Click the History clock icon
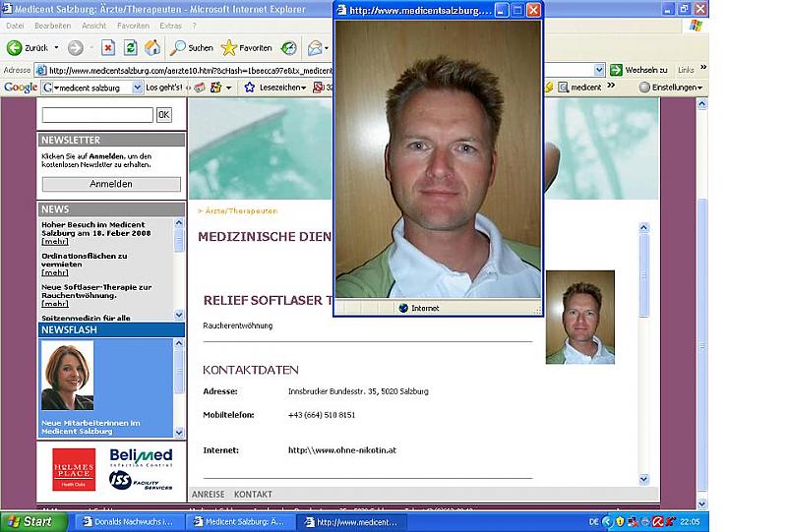Screen dimensions: 787x532 288,47
